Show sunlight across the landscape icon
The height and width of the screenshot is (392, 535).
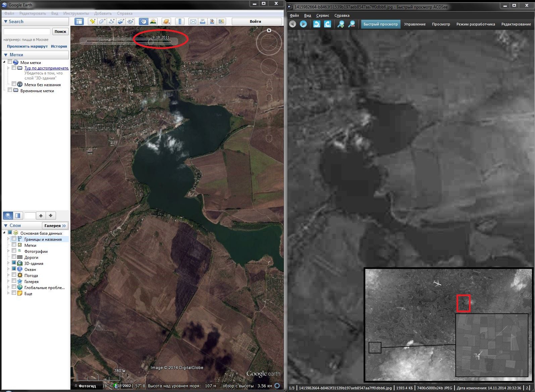pyautogui.click(x=153, y=21)
